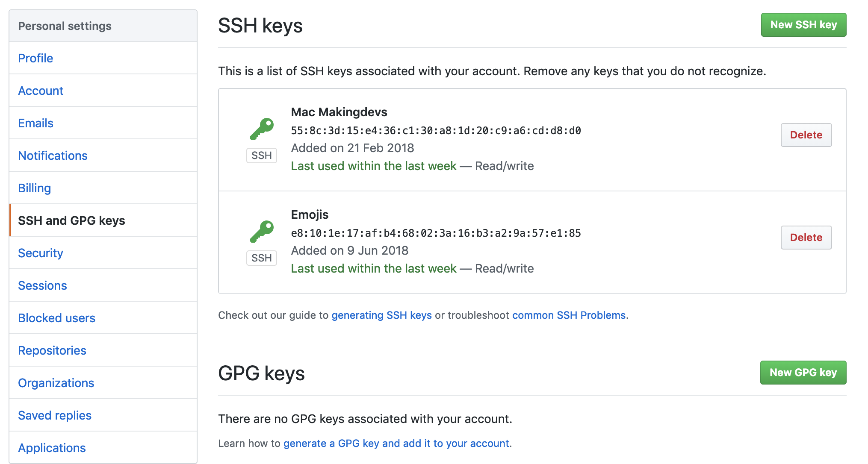Select SSH and GPG keys menu item
The image size is (868, 464).
(71, 220)
